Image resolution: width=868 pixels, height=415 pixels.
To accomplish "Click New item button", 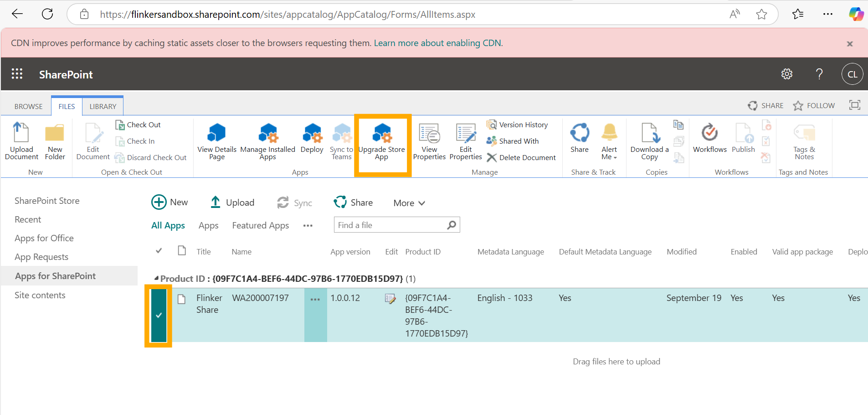I will point(169,202).
